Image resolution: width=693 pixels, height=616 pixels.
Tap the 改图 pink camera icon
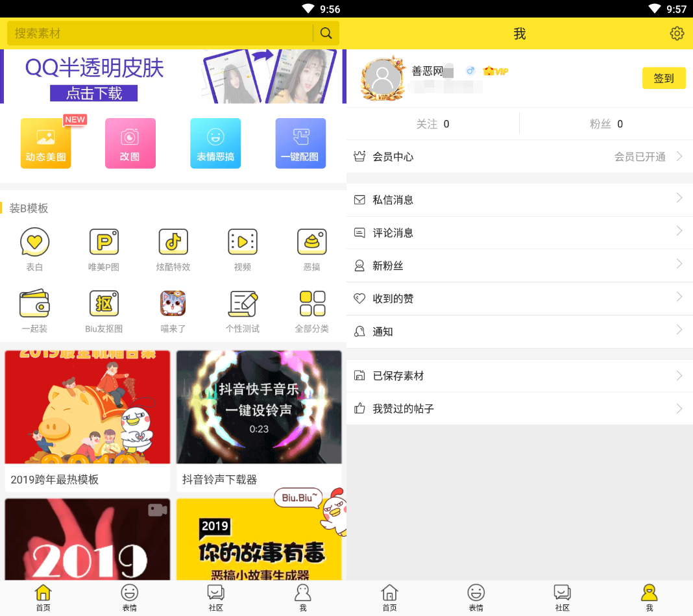[x=130, y=143]
